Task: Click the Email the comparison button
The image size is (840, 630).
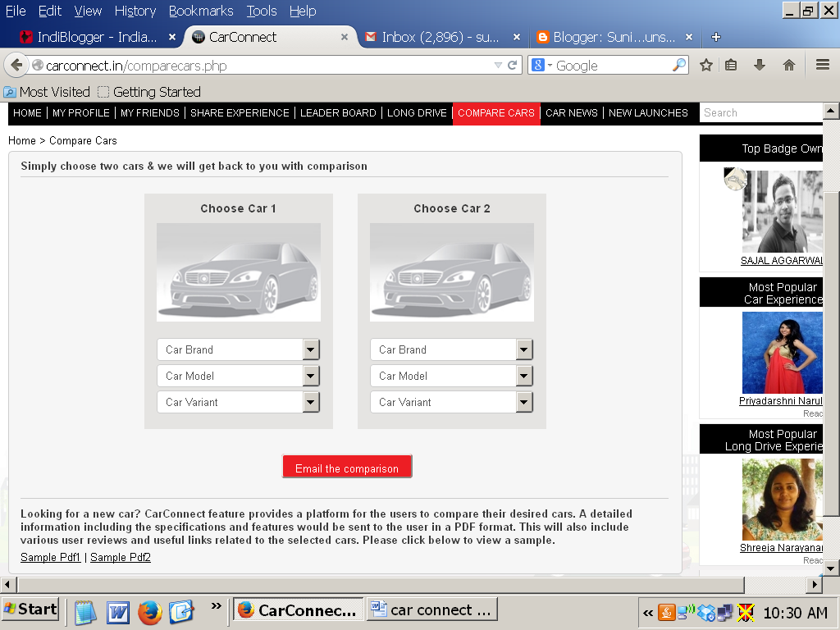Action: coord(347,467)
